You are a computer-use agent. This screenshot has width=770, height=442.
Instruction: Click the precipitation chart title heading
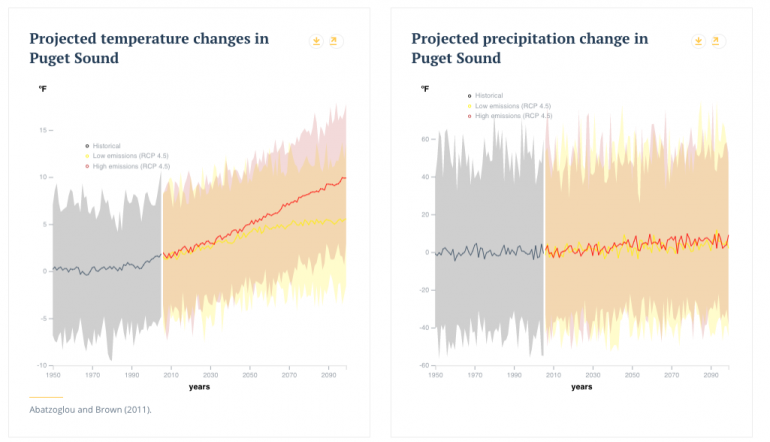(x=530, y=48)
